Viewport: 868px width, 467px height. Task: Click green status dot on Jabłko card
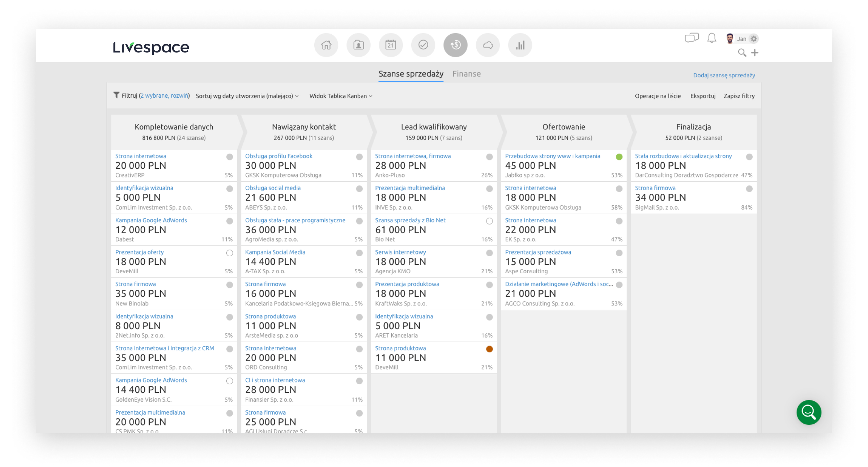point(619,157)
